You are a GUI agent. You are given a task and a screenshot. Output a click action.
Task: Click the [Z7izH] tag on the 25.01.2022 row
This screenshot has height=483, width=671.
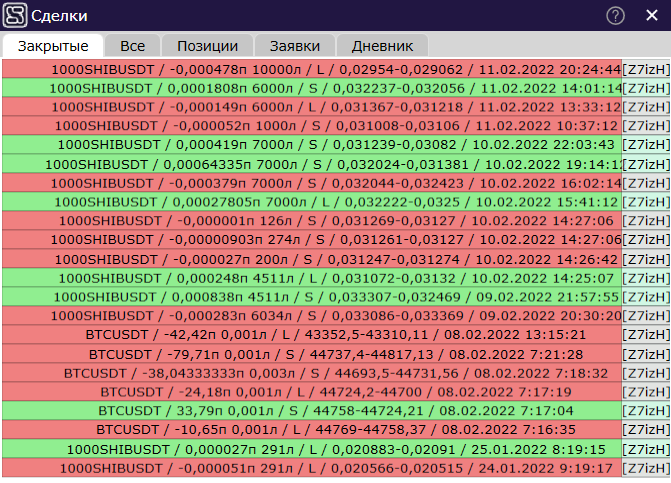646,449
